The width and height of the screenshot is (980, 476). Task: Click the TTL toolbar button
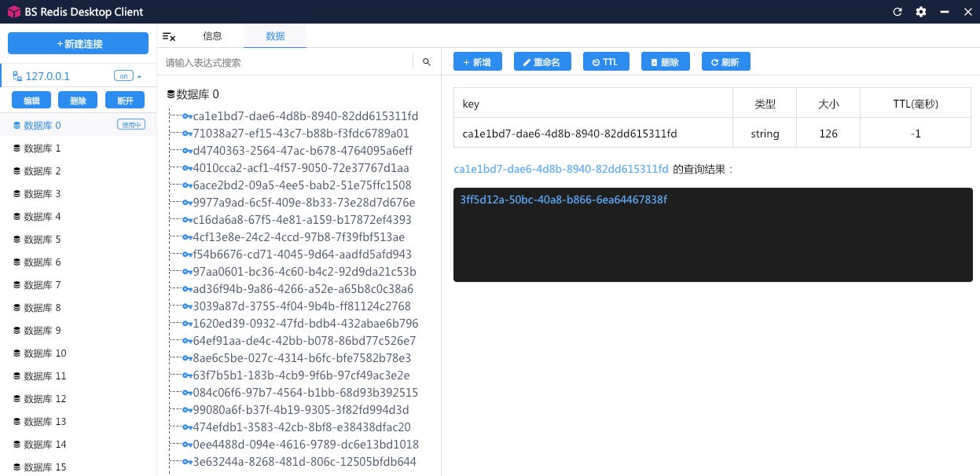(x=606, y=61)
